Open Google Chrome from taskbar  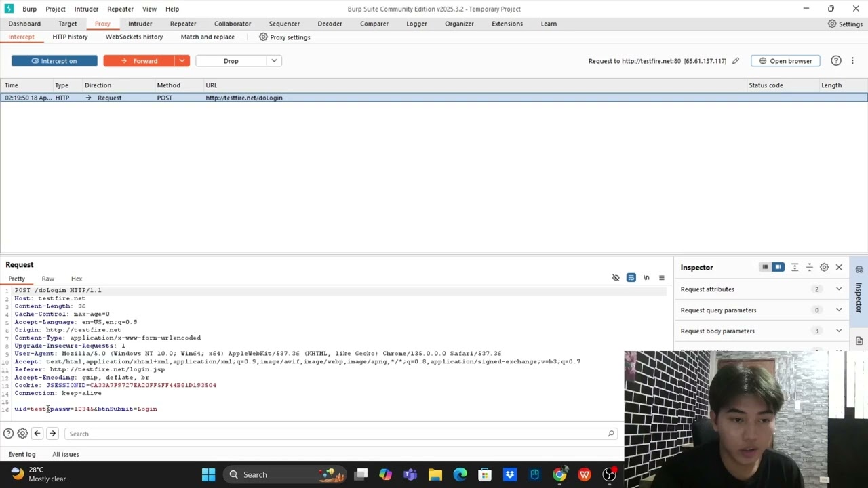click(559, 474)
